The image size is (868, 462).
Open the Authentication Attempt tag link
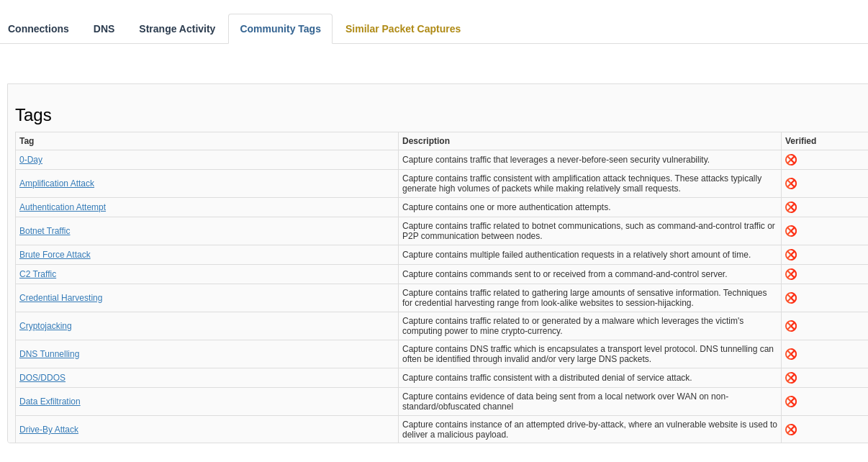pos(63,207)
